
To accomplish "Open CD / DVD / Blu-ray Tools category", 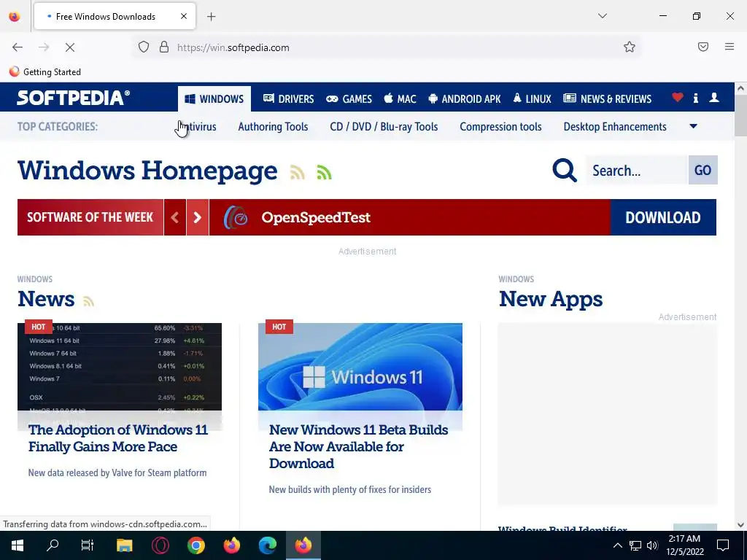I will [384, 127].
